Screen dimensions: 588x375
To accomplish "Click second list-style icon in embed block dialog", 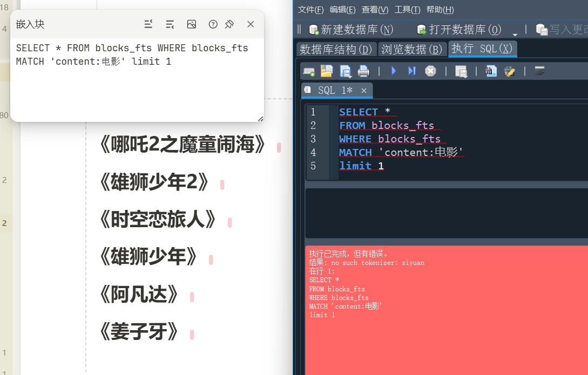I will click(x=170, y=24).
